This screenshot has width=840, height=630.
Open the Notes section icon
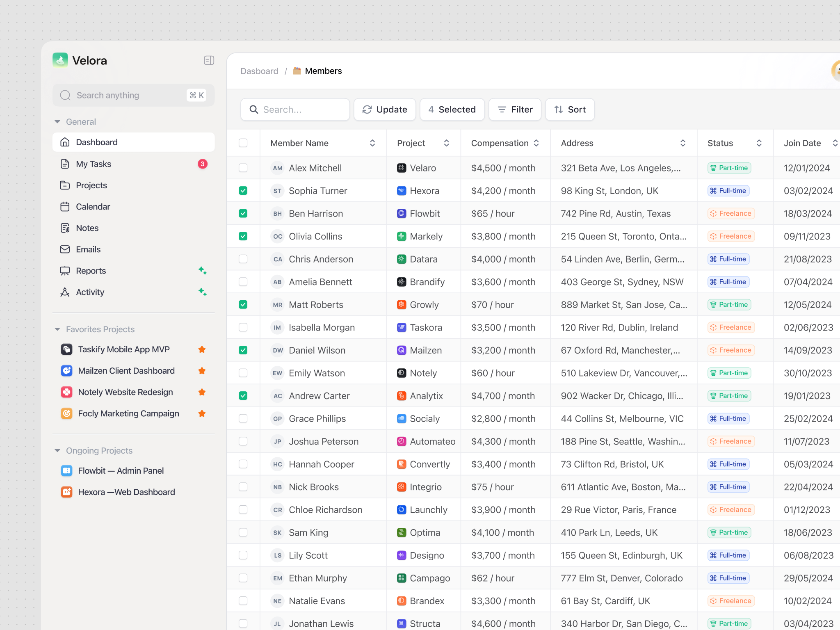(65, 228)
